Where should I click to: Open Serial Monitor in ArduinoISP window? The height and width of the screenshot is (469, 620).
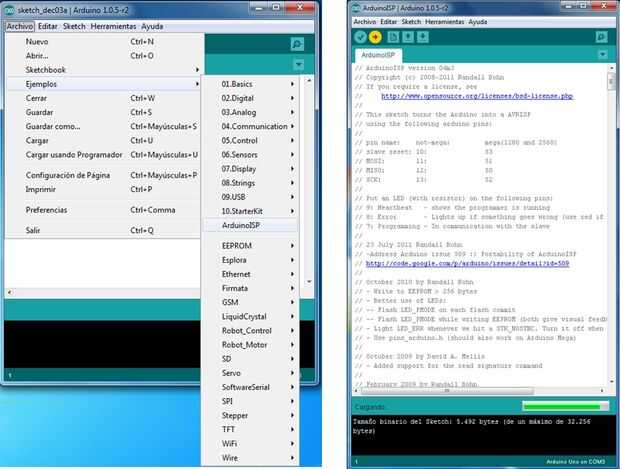tap(601, 37)
